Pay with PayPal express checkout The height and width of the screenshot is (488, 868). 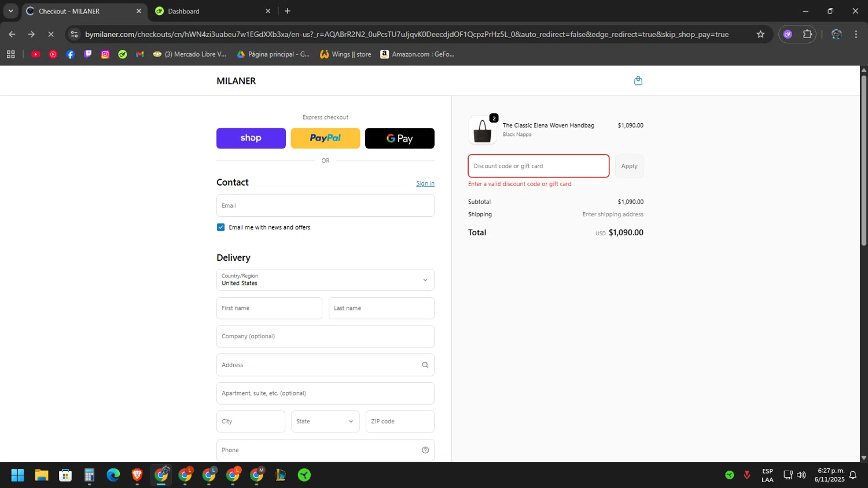(x=325, y=138)
